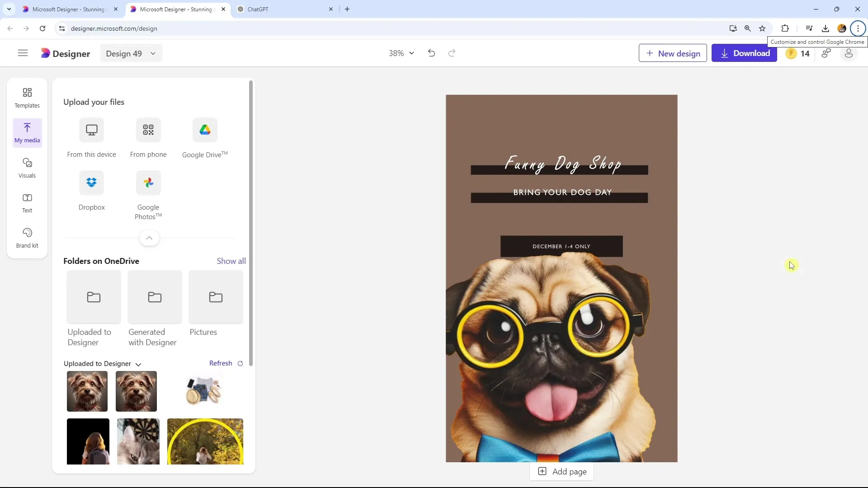Open the Text panel icon
This screenshot has height=488, width=868.
point(27,202)
